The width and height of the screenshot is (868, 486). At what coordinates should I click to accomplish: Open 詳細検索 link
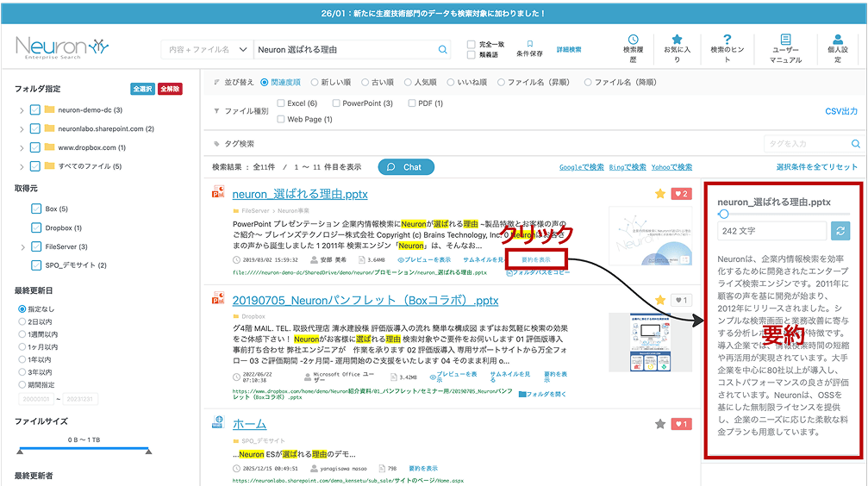point(569,49)
